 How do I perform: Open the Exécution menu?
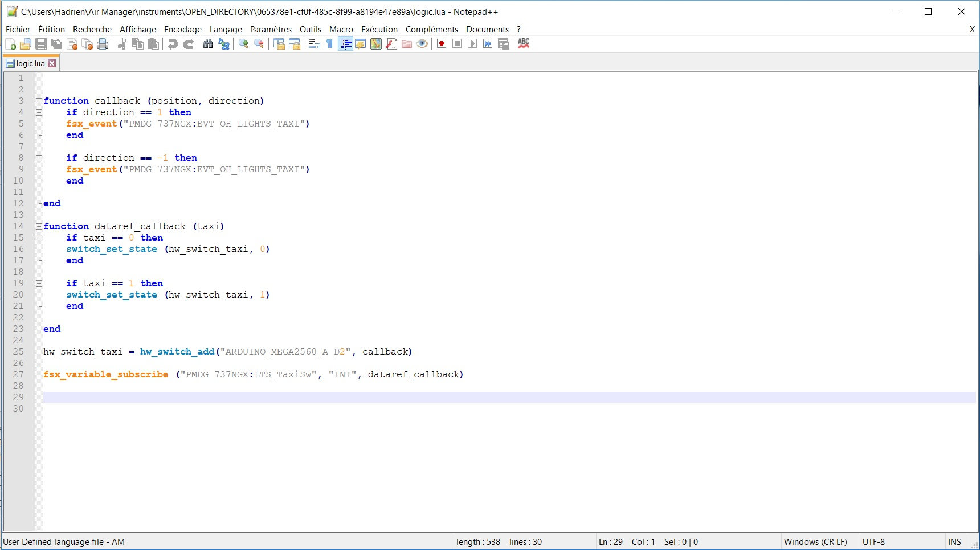pos(379,30)
